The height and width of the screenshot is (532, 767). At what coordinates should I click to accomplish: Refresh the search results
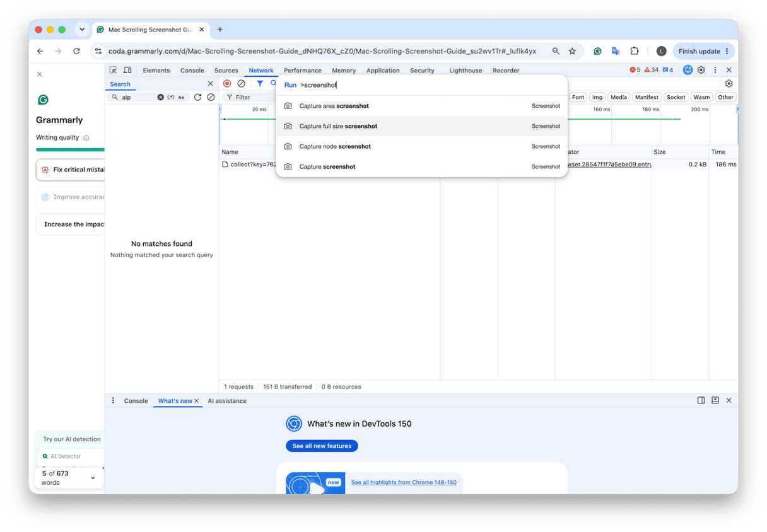[x=197, y=98]
